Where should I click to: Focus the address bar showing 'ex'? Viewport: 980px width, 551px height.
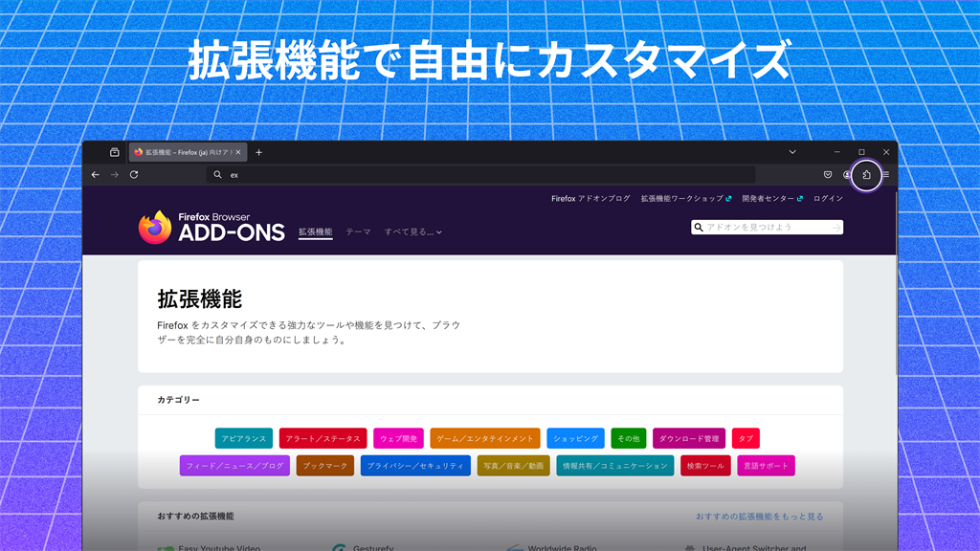(x=480, y=175)
